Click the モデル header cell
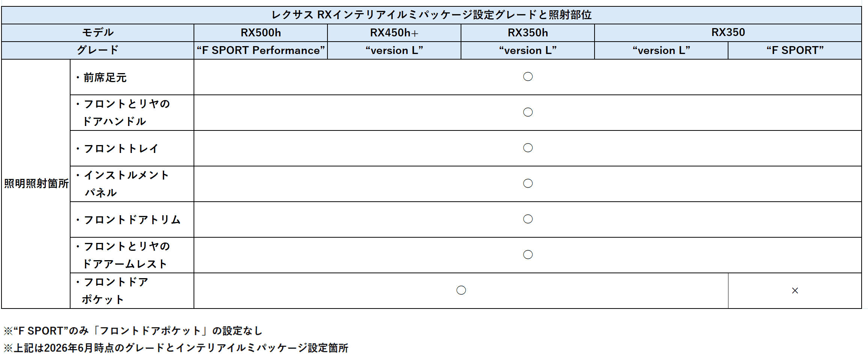The height and width of the screenshot is (355, 868). tap(98, 33)
